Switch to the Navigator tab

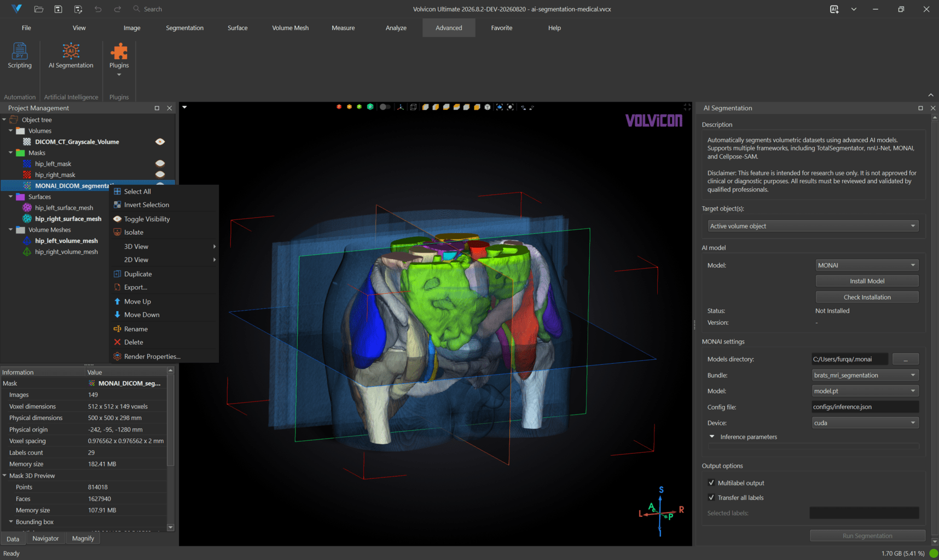[45, 539]
